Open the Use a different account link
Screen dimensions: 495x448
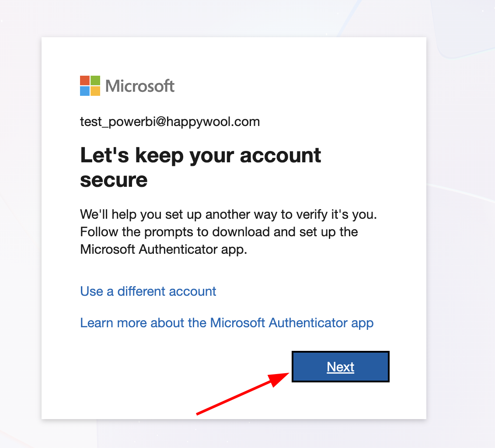[148, 291]
